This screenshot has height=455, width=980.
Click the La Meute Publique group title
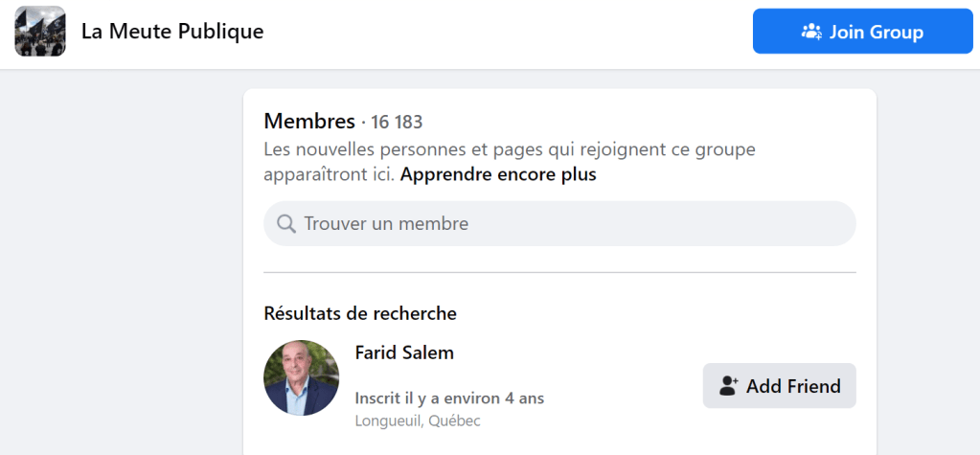pyautogui.click(x=172, y=32)
